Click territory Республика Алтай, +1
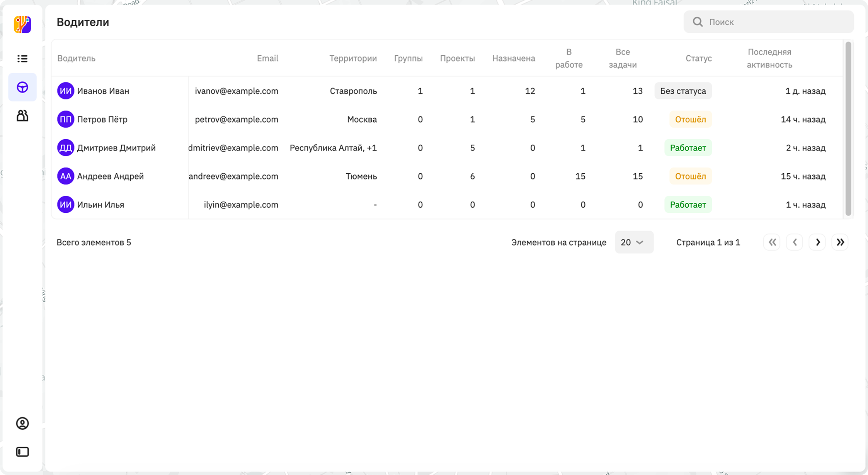The height and width of the screenshot is (475, 868). (333, 148)
